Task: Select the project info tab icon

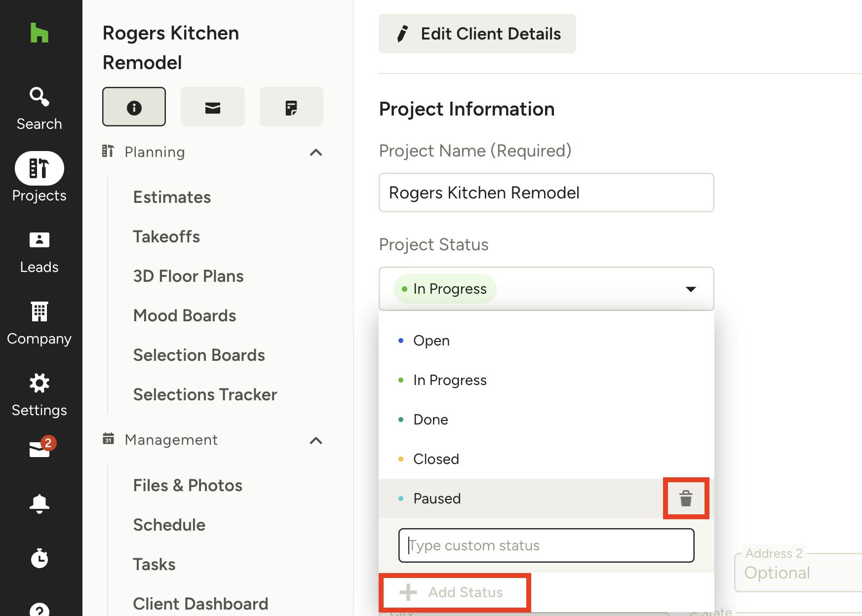Action: [134, 107]
